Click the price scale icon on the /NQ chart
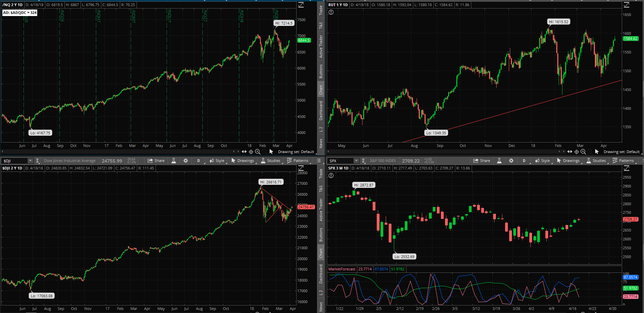Viewport: 644px width, 313px height. click(x=301, y=5)
